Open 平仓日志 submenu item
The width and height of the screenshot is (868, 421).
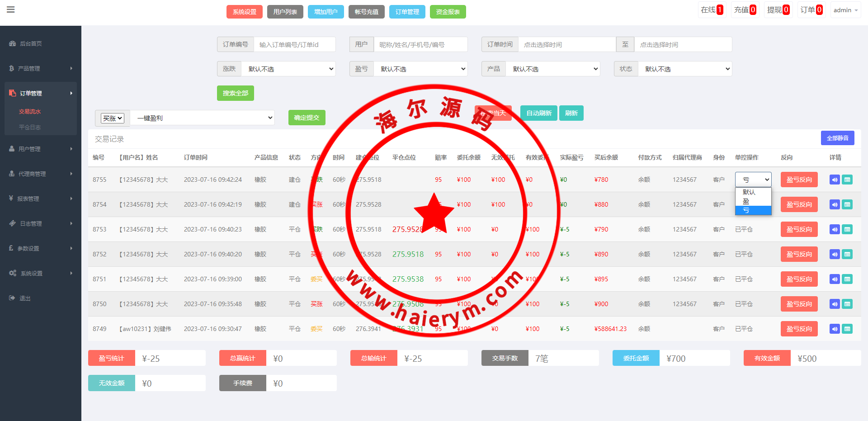pos(30,128)
